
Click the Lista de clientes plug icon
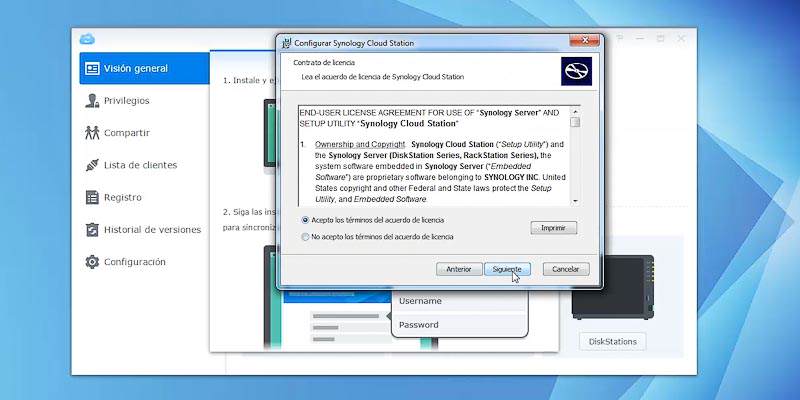pyautogui.click(x=92, y=165)
